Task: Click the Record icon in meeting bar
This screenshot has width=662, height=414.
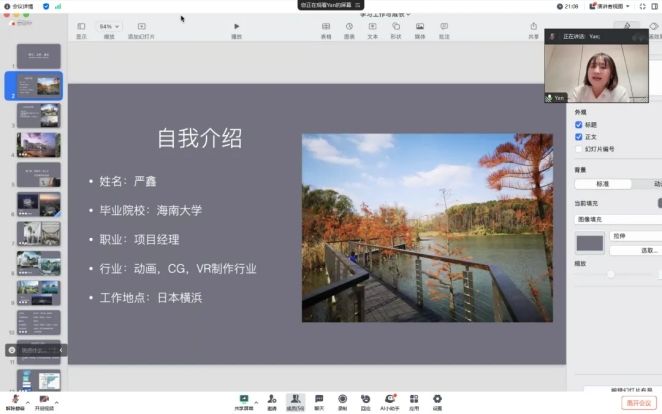Action: (x=342, y=399)
